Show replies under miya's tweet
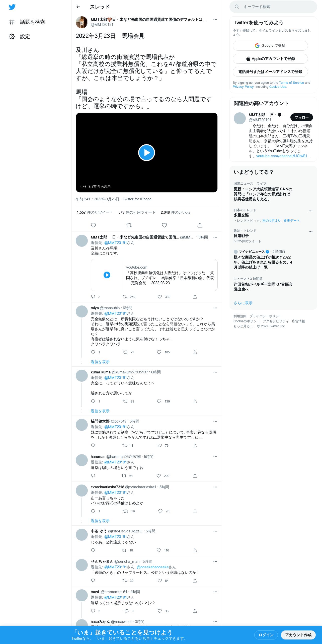The height and width of the screenshot is (644, 322). 100,362
